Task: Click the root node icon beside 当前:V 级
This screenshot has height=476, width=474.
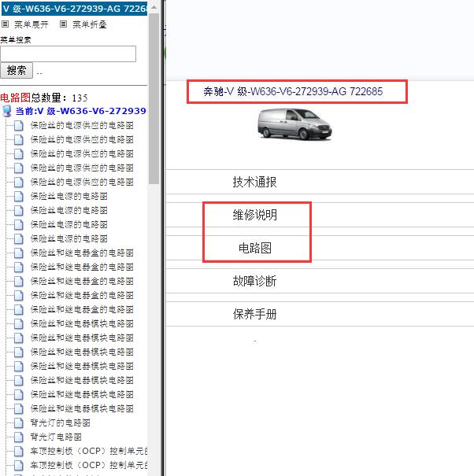Action: click(x=6, y=111)
